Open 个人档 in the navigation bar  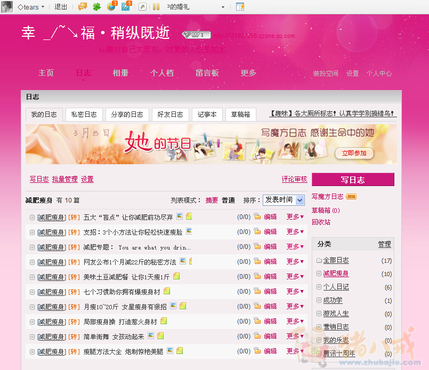pyautogui.click(x=162, y=73)
